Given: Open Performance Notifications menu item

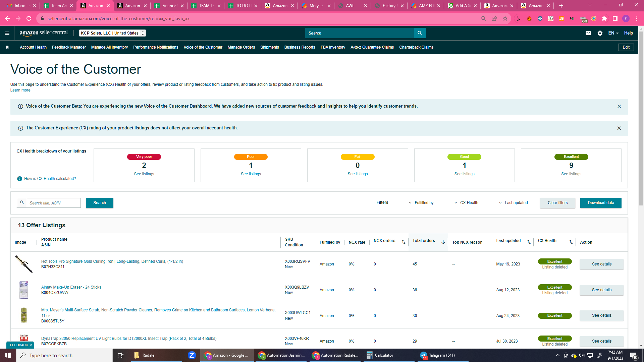Looking at the screenshot, I should (156, 47).
